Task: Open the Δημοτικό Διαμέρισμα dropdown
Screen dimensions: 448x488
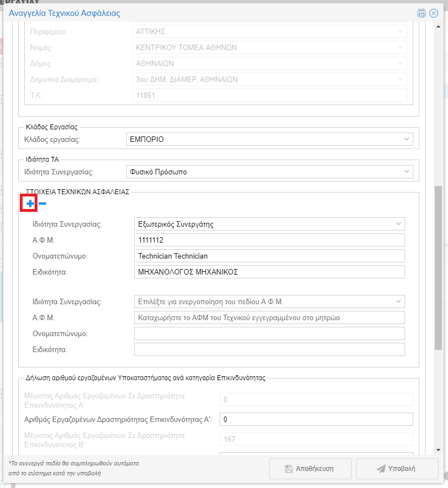Action: (x=269, y=79)
